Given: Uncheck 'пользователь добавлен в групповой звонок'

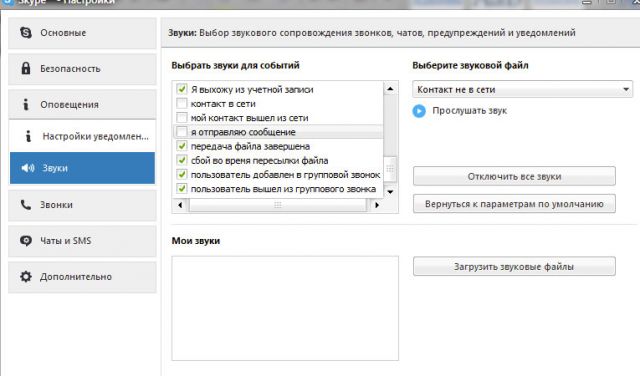Looking at the screenshot, I should (182, 174).
